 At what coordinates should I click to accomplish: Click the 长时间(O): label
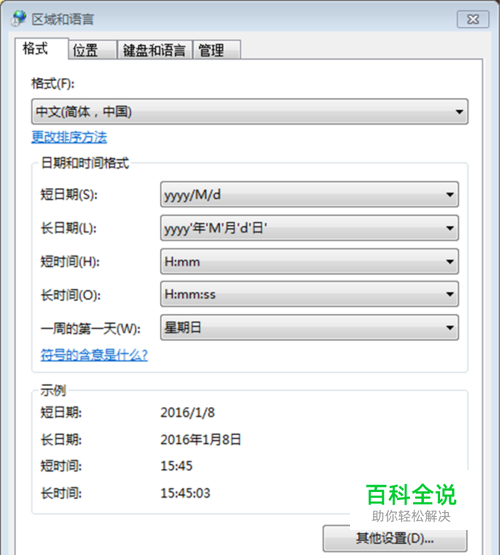click(71, 294)
